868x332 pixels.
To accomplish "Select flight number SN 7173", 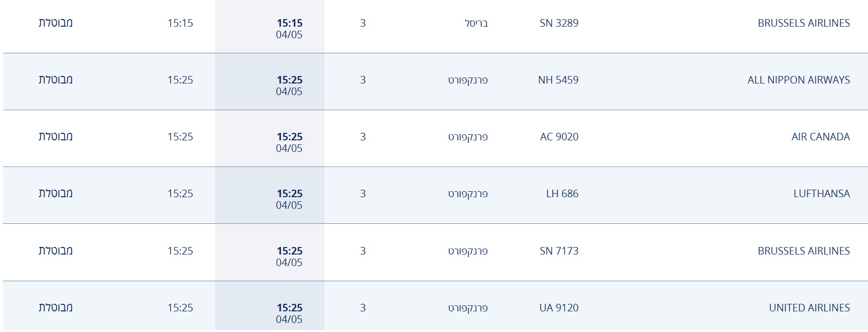I will tap(559, 251).
